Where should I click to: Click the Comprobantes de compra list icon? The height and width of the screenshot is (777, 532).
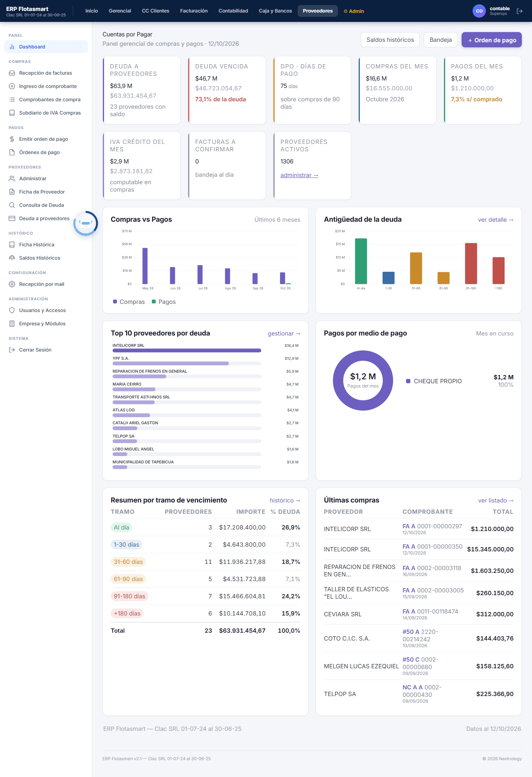click(12, 100)
